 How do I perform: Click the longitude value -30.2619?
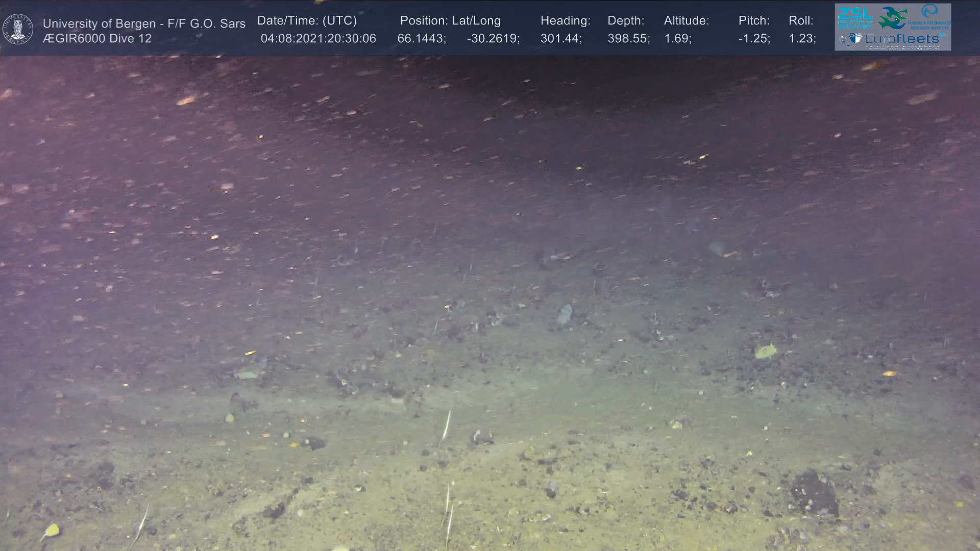click(x=493, y=39)
